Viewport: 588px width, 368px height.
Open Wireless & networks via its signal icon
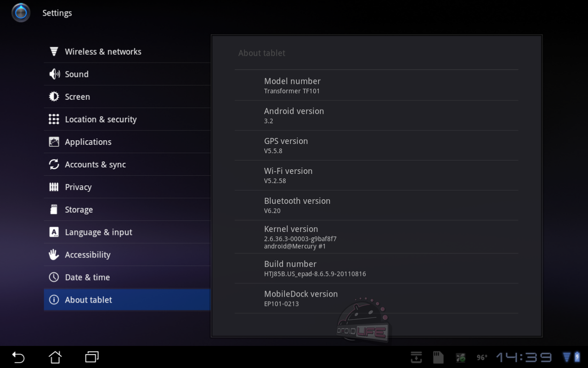point(54,52)
